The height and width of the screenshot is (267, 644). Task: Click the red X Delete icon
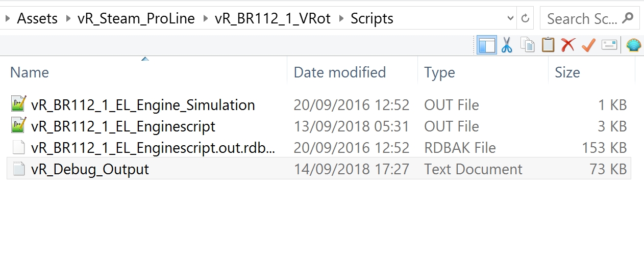568,45
